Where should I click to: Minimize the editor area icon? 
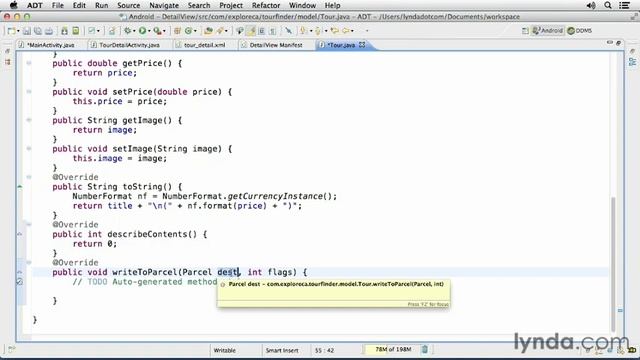click(x=609, y=42)
